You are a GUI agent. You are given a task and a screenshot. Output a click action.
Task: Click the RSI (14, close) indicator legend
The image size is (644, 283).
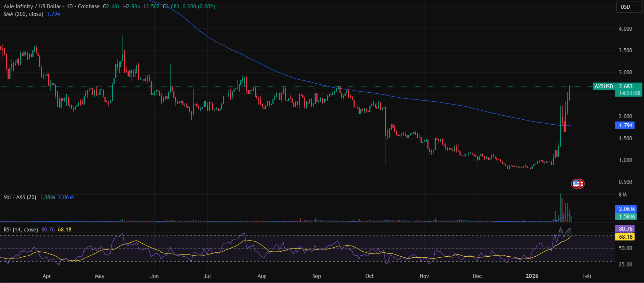coord(21,230)
